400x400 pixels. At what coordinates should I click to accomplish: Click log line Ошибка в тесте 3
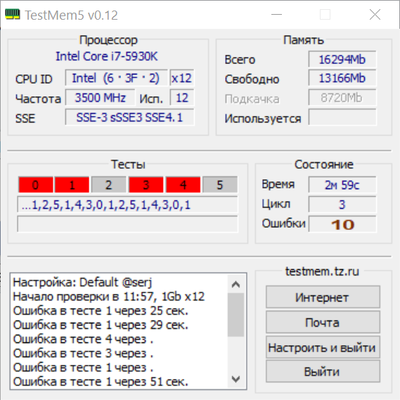pos(83,353)
